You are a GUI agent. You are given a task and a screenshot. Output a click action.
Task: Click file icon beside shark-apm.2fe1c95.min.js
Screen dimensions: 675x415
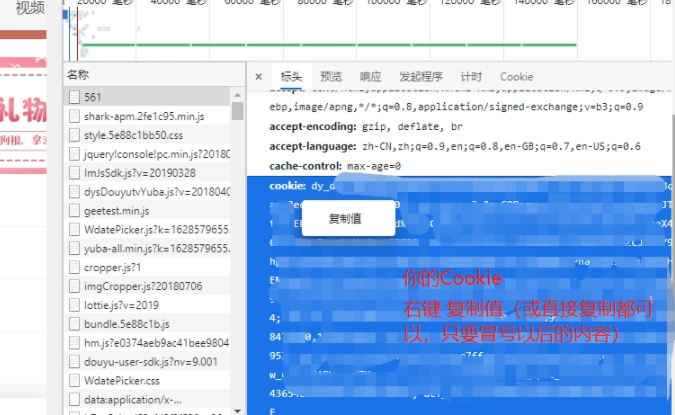click(x=74, y=116)
